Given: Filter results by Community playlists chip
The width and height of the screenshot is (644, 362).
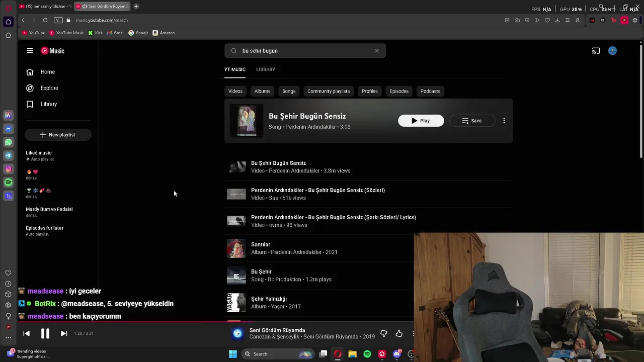Looking at the screenshot, I should coord(329,91).
